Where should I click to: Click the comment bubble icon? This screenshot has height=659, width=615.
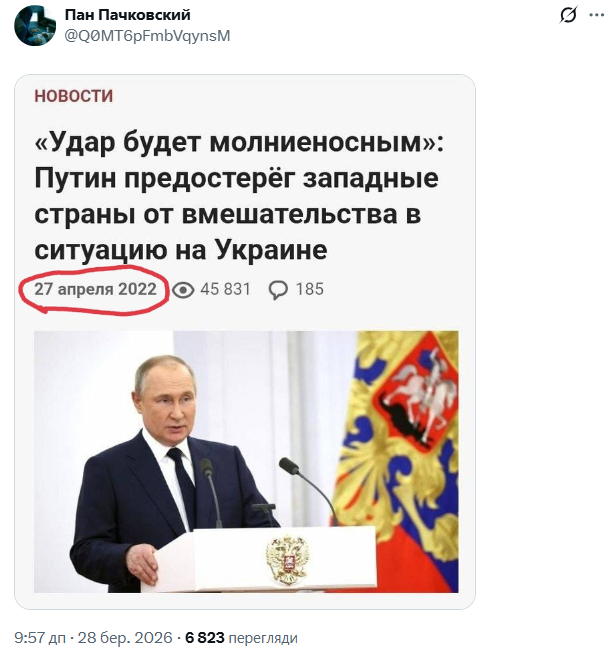pyautogui.click(x=279, y=290)
